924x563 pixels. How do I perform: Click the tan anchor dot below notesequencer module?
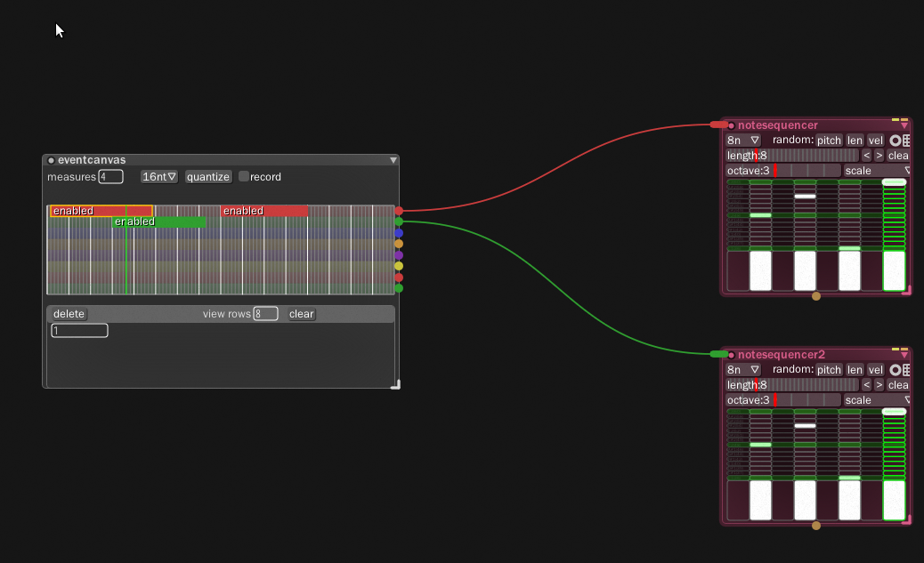[x=816, y=295]
